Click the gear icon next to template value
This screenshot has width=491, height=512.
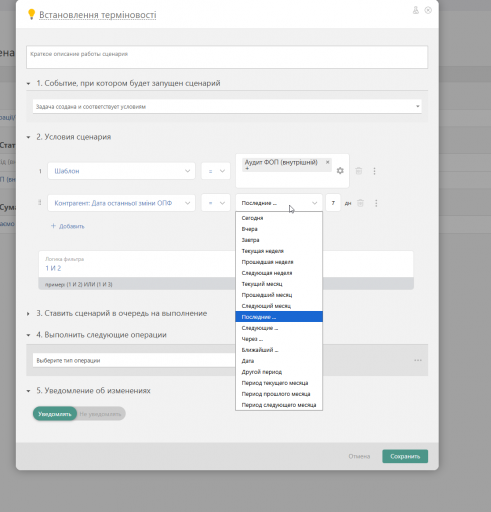pos(340,171)
